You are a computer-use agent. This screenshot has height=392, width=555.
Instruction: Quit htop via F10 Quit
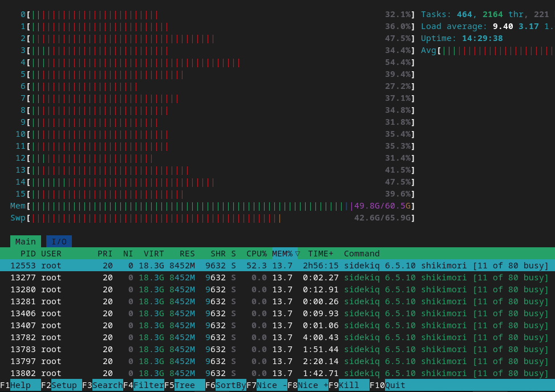coord(395,385)
